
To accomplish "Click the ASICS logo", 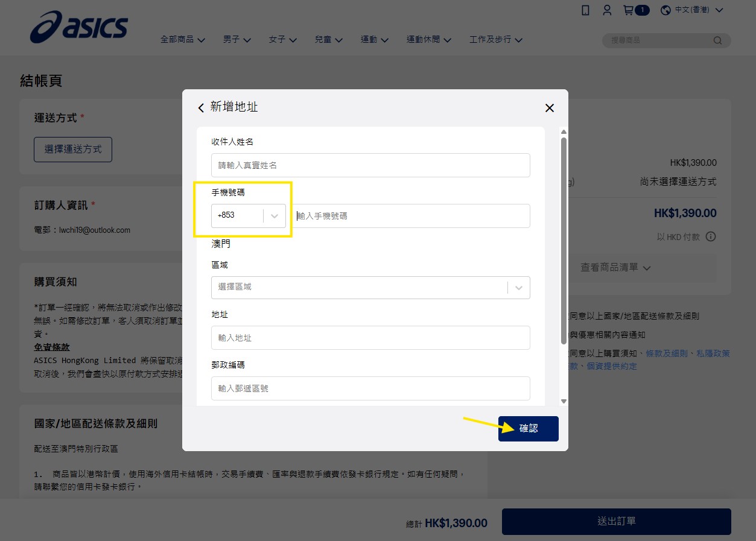I will pos(78,28).
